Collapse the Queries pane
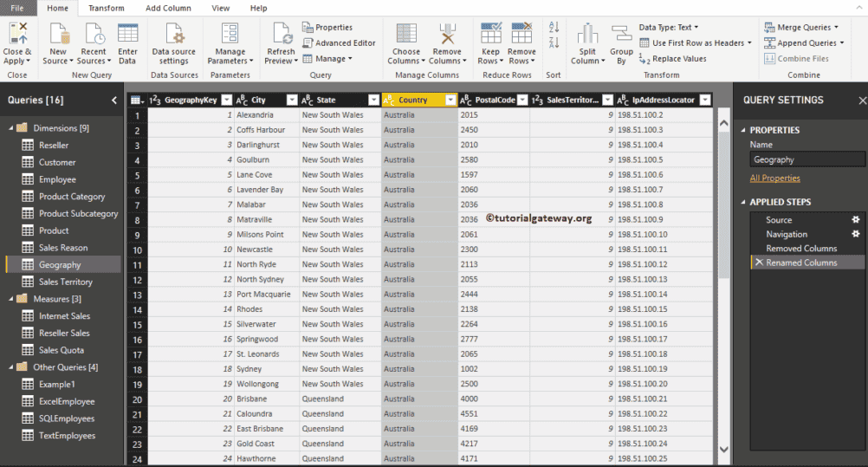 [x=114, y=101]
